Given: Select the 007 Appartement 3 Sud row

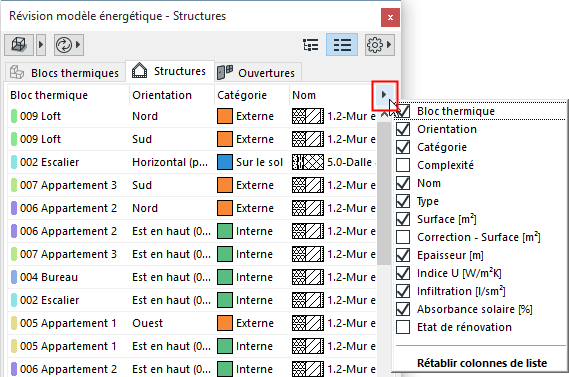Looking at the screenshot, I should pyautogui.click(x=192, y=185).
